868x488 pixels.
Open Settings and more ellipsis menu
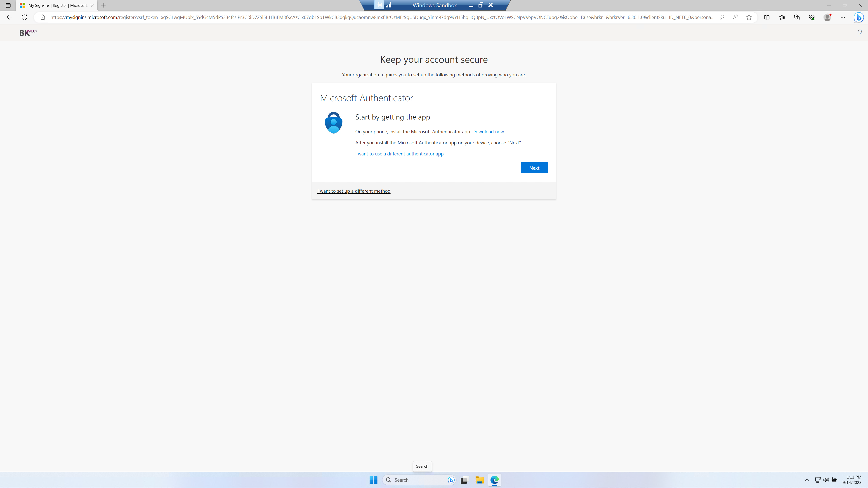point(843,17)
